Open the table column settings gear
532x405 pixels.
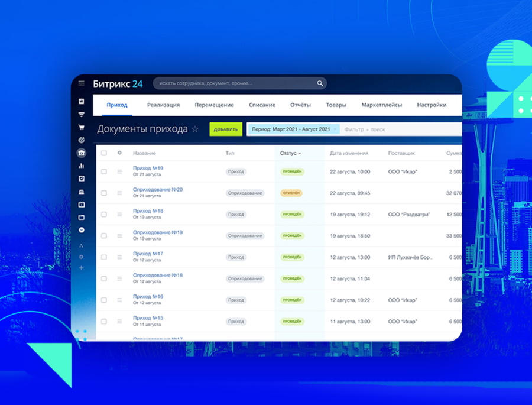coord(119,153)
